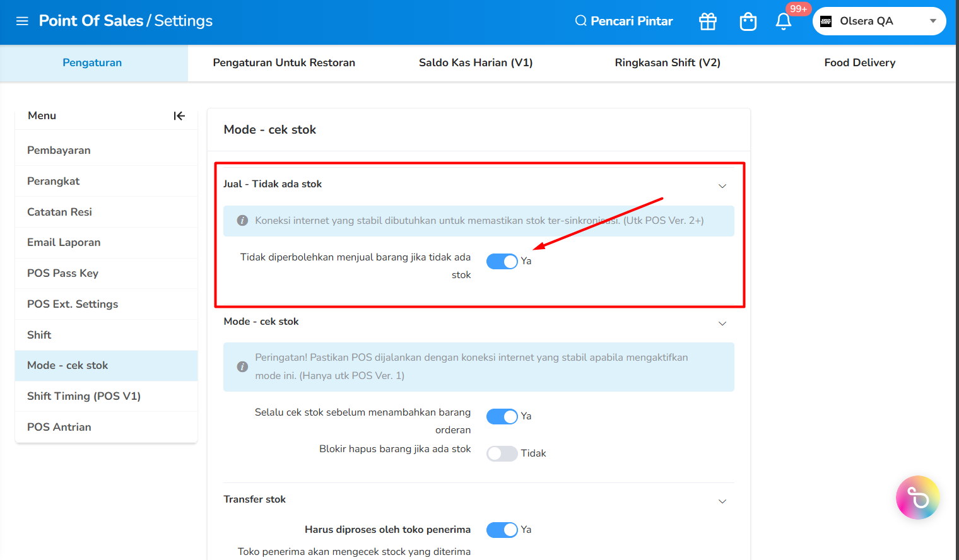
Task: Open the shopping bag icon
Action: [x=748, y=21]
